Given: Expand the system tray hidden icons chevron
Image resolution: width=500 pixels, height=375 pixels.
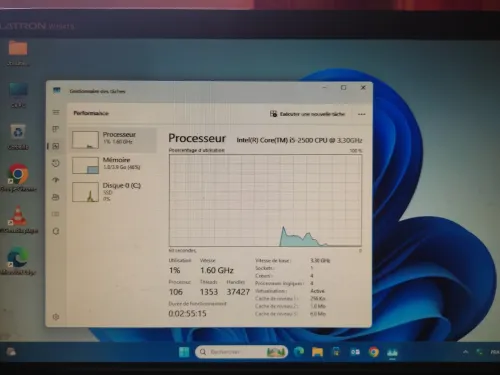Looking at the screenshot, I should tap(466, 352).
